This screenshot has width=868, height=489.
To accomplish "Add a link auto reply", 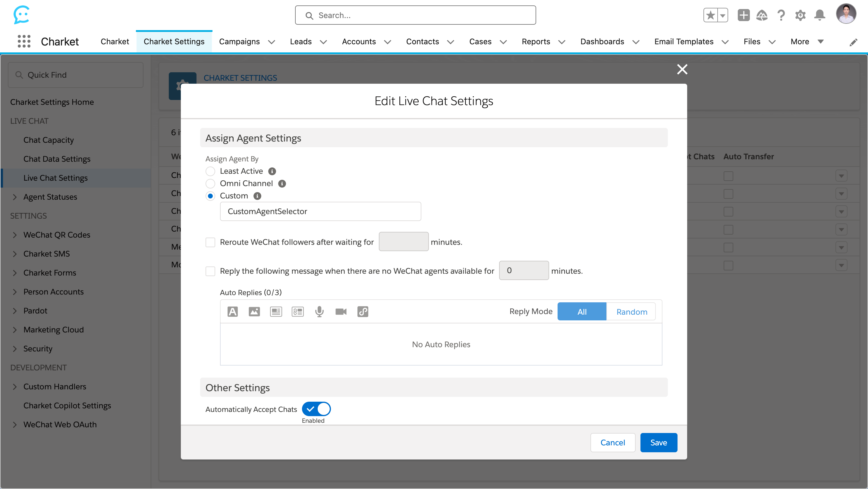I will click(363, 312).
